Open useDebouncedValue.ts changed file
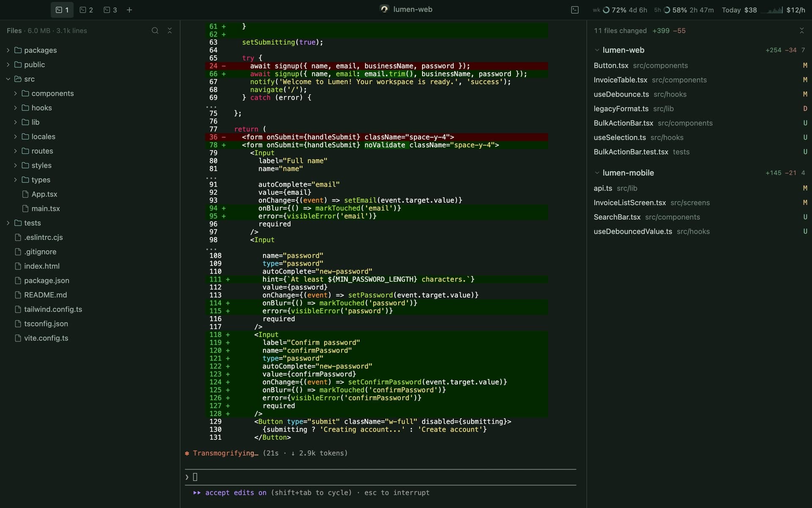812x508 pixels. 700,231
